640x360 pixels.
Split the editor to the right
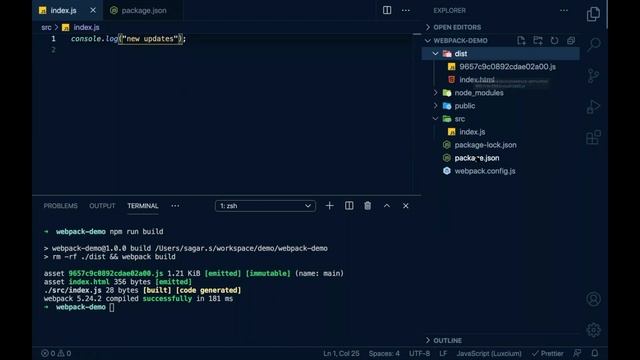(387, 10)
